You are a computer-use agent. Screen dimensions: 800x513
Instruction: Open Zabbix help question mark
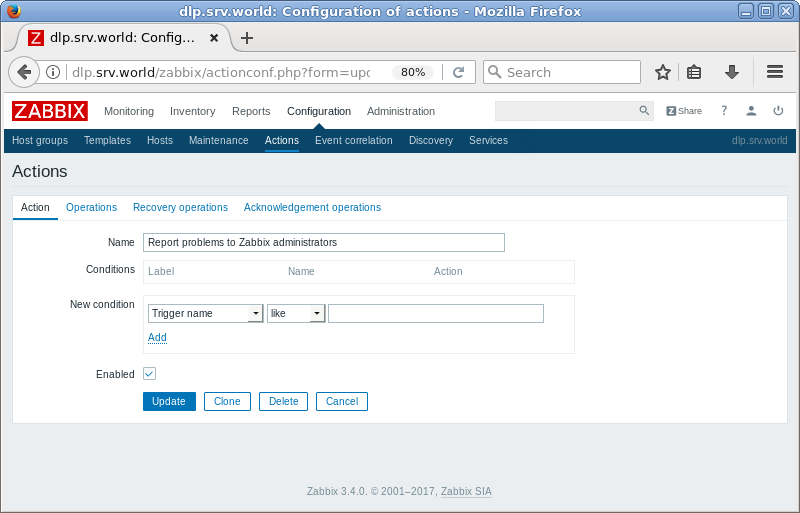pos(724,110)
